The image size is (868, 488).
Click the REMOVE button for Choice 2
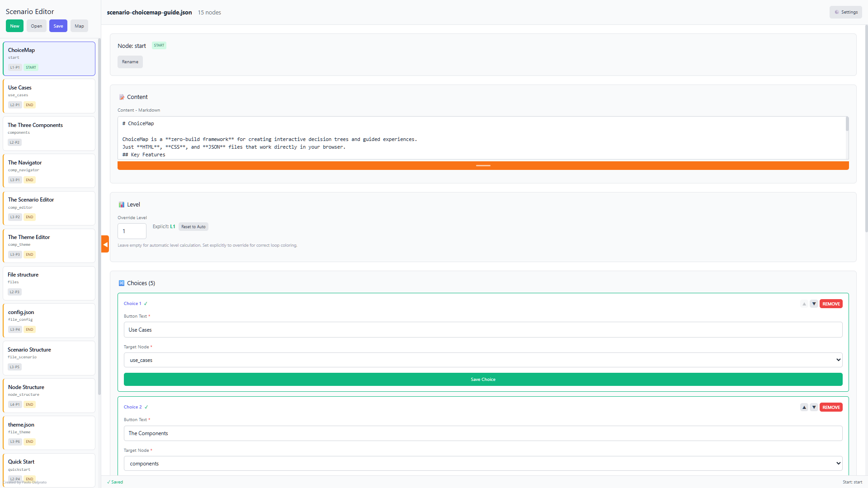tap(831, 408)
